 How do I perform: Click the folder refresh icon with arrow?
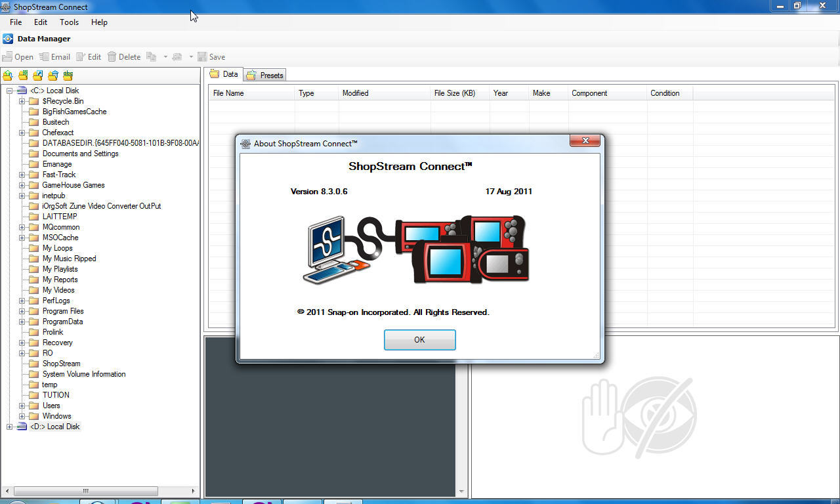(8, 75)
